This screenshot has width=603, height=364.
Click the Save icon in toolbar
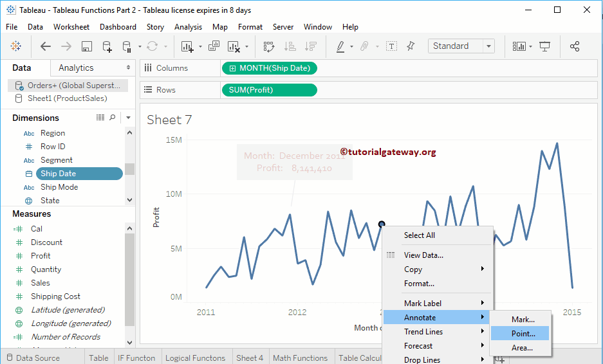click(87, 46)
